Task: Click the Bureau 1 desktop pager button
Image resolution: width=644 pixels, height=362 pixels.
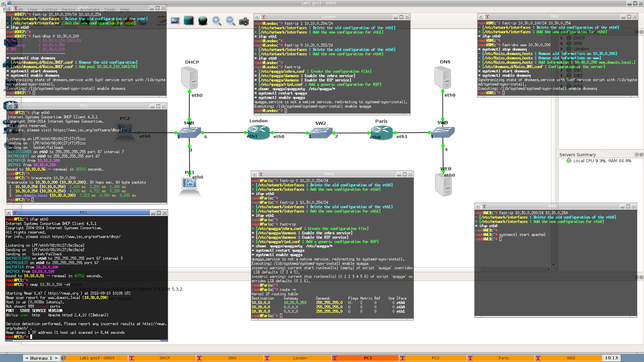Action: (x=41, y=358)
